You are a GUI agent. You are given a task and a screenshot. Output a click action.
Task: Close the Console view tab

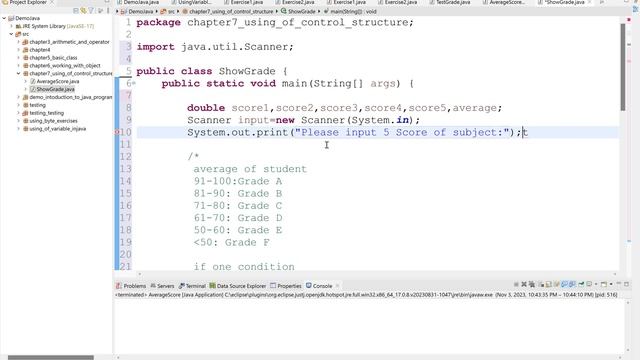point(338,286)
